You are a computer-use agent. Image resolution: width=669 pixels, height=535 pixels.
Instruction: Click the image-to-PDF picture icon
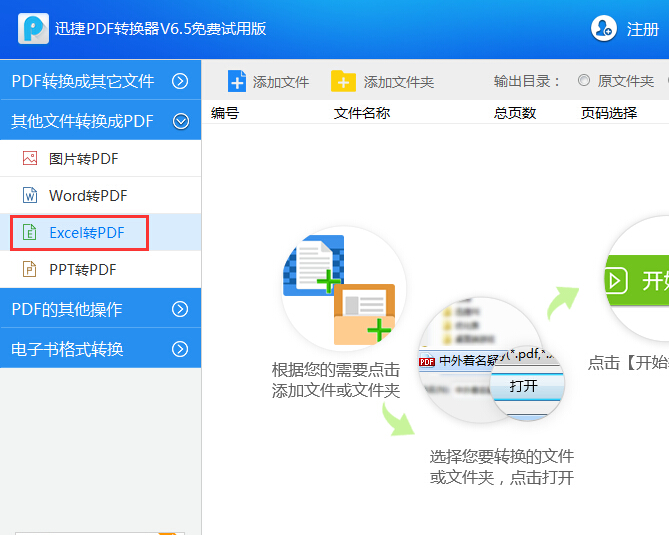tap(30, 158)
